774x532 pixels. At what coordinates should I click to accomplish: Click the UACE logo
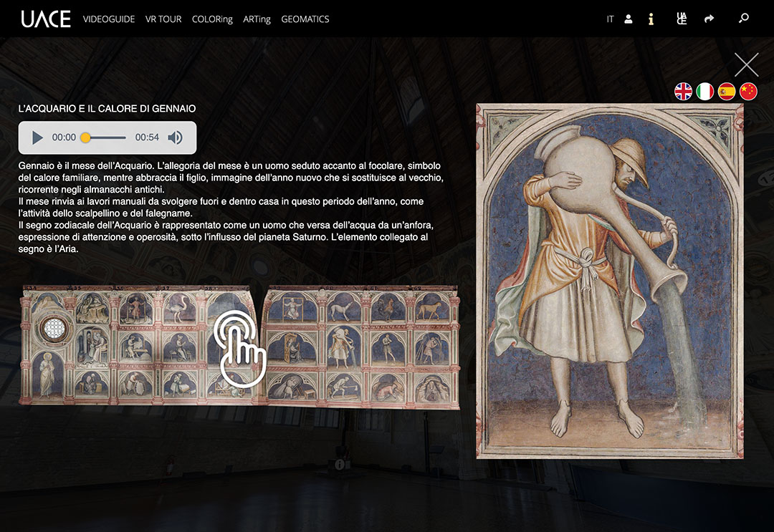[x=46, y=19]
